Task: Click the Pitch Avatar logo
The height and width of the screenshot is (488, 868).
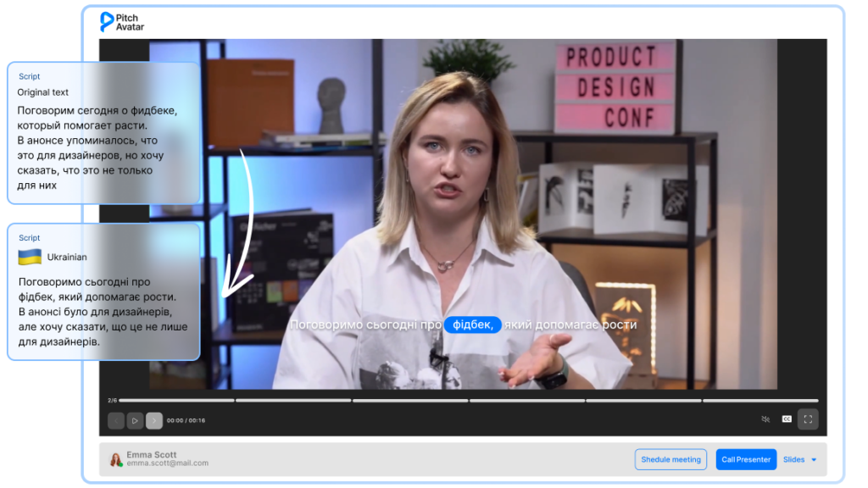Action: [122, 22]
